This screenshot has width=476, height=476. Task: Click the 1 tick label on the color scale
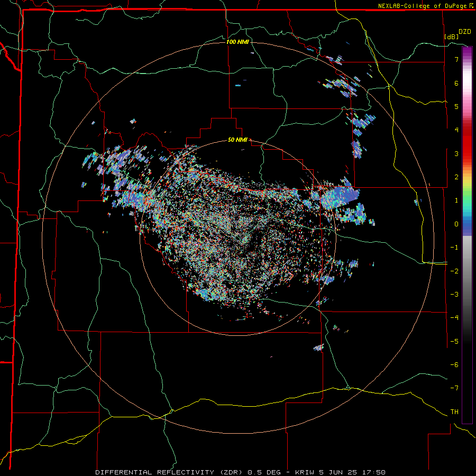click(456, 200)
